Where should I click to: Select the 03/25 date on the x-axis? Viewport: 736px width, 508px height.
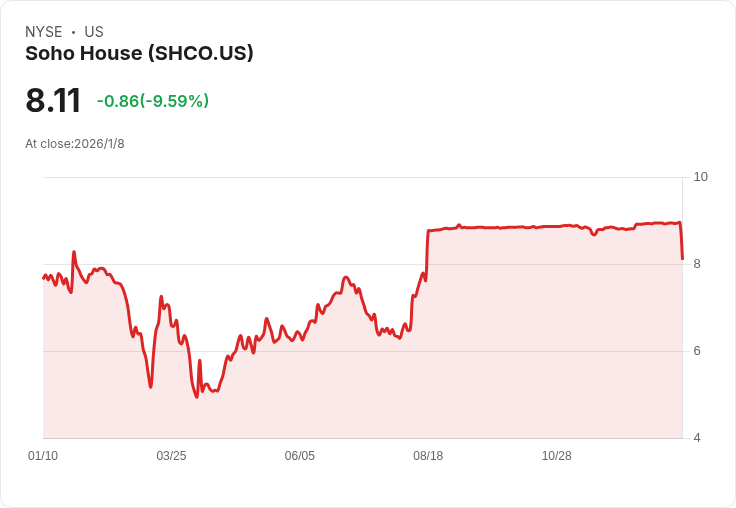[171, 456]
